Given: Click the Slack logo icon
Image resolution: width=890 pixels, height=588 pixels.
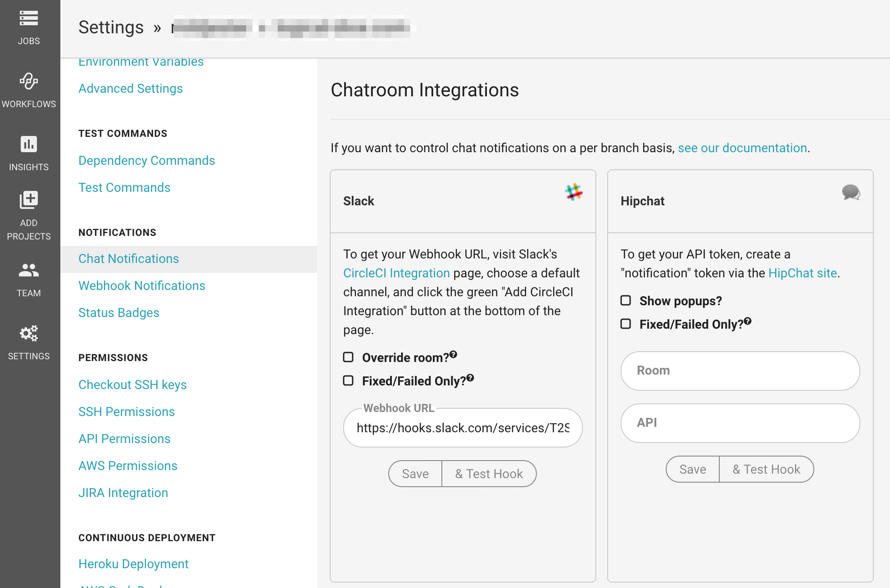Looking at the screenshot, I should tap(574, 192).
